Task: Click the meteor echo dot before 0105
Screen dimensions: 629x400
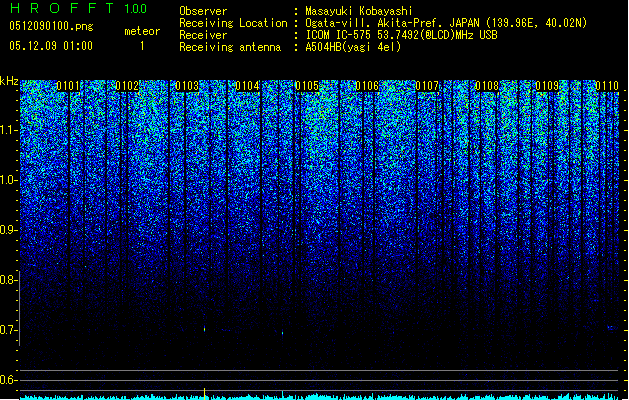Action: pyautogui.click(x=282, y=333)
